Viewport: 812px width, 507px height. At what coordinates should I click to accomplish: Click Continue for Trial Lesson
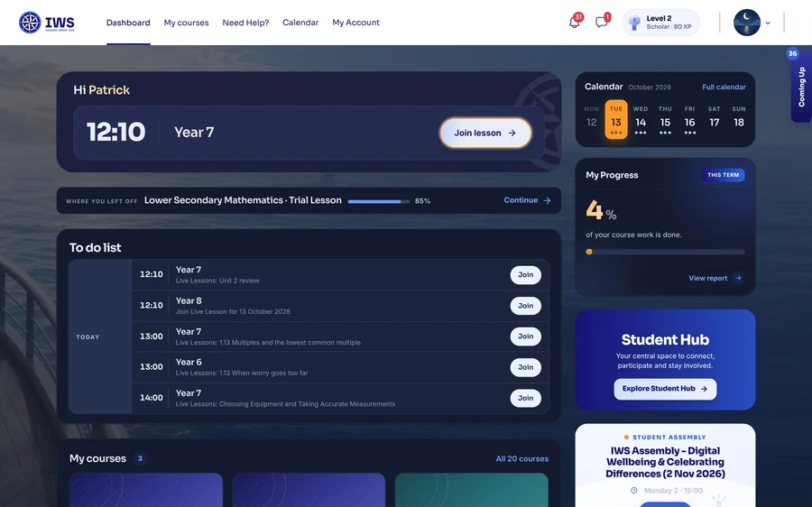point(527,200)
